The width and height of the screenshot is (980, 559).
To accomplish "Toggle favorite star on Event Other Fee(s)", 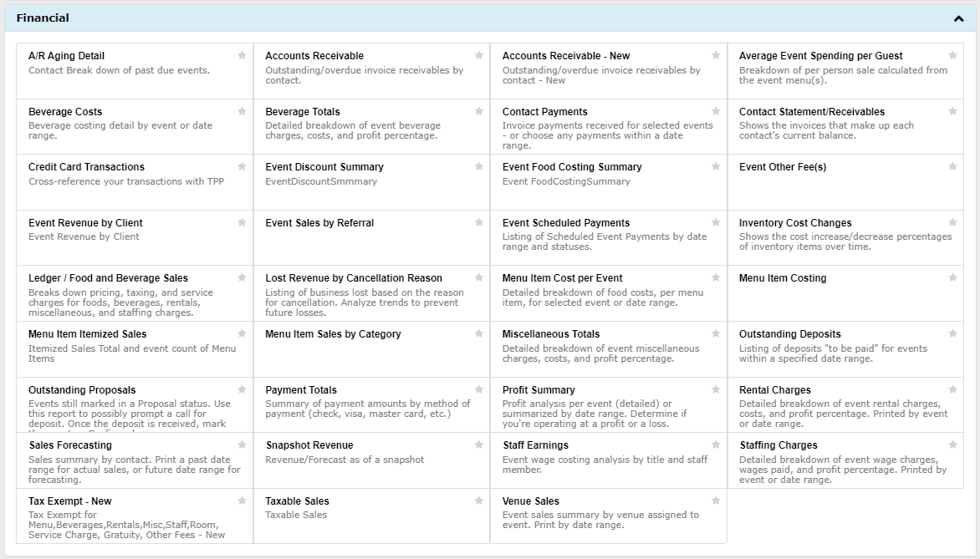I will click(x=952, y=166).
